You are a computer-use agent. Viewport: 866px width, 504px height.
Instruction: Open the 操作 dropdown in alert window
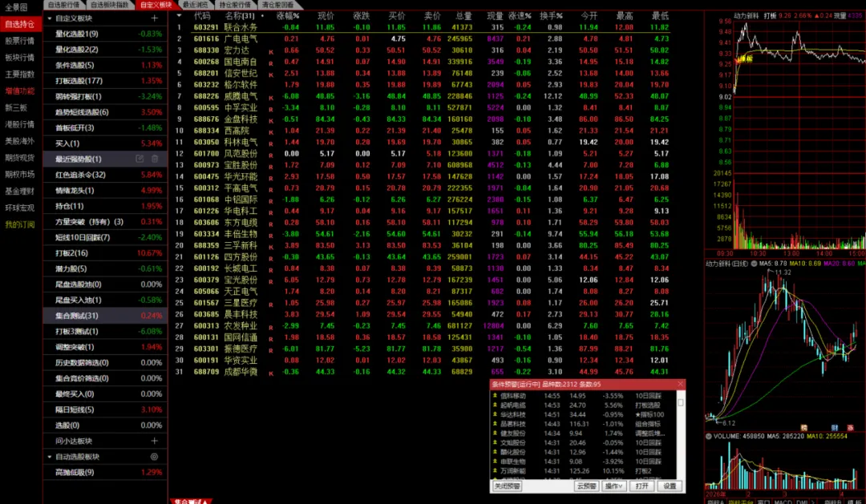click(613, 486)
